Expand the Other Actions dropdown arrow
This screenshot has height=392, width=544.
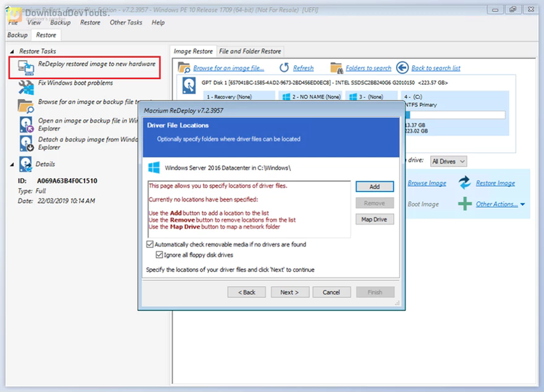coord(522,204)
